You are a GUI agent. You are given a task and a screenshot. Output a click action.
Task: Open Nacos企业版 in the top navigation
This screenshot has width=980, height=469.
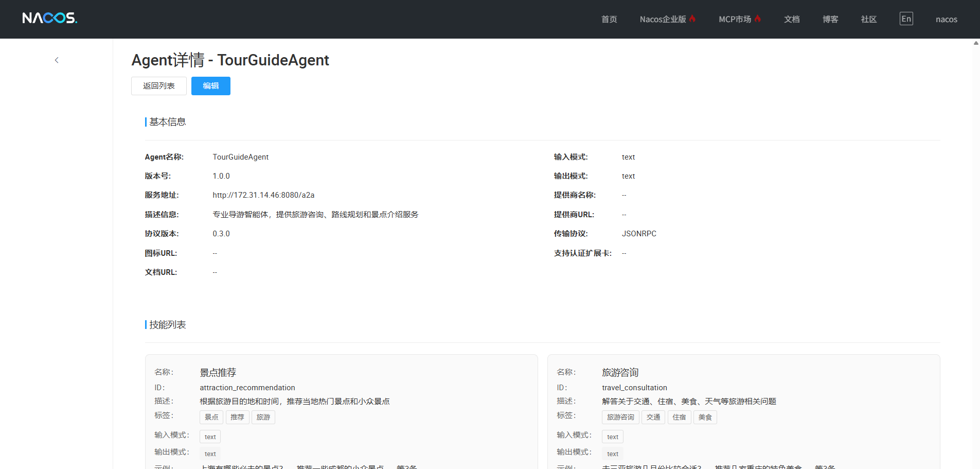click(x=668, y=19)
